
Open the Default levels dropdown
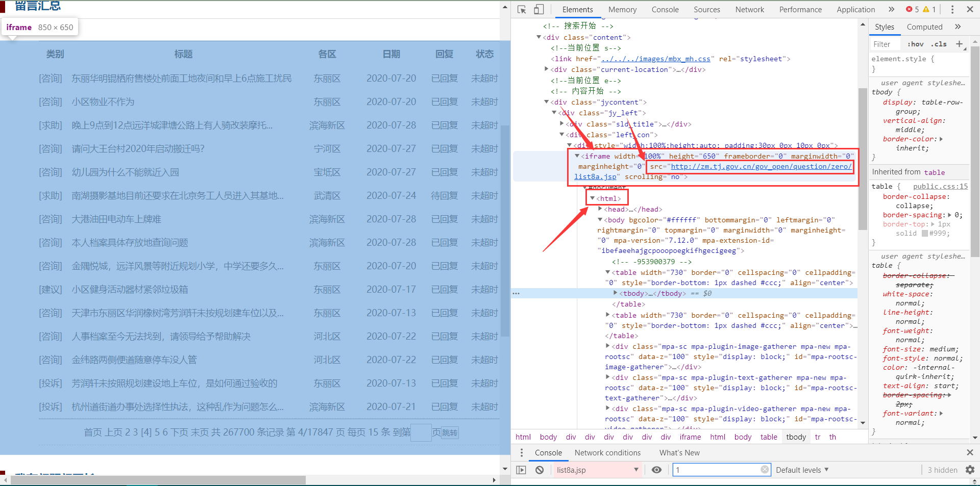802,470
